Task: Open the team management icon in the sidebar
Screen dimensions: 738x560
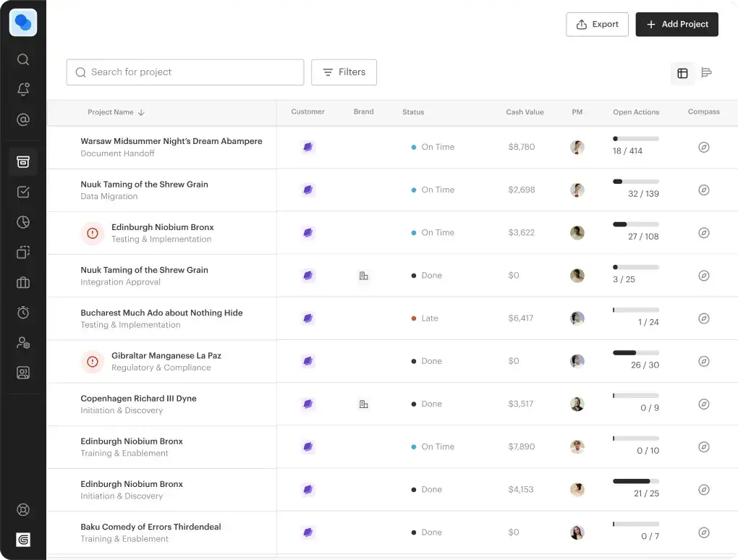Action: 22,342
